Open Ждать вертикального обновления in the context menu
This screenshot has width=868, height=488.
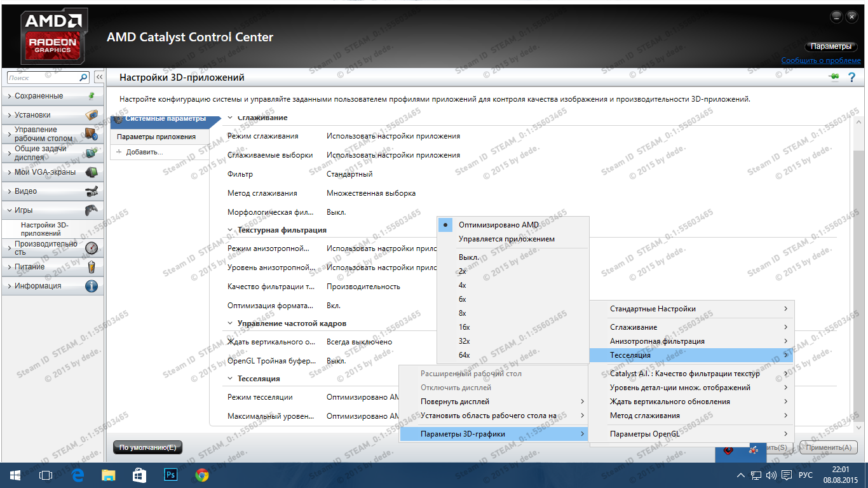(x=692, y=402)
